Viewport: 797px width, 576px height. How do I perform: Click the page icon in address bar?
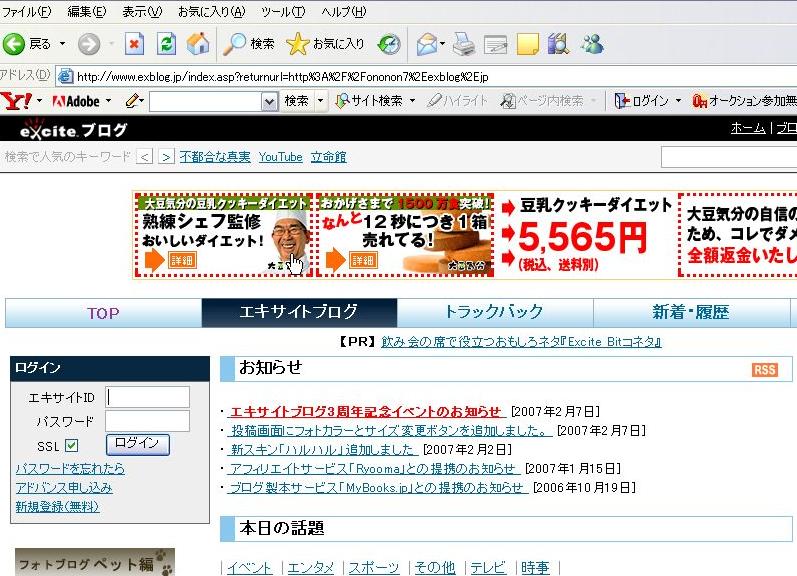coord(66,76)
